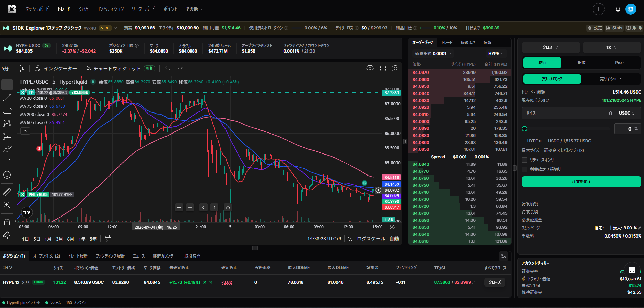This screenshot has height=308, width=644.
Task: Open the Trade History tab
Action: (78, 256)
